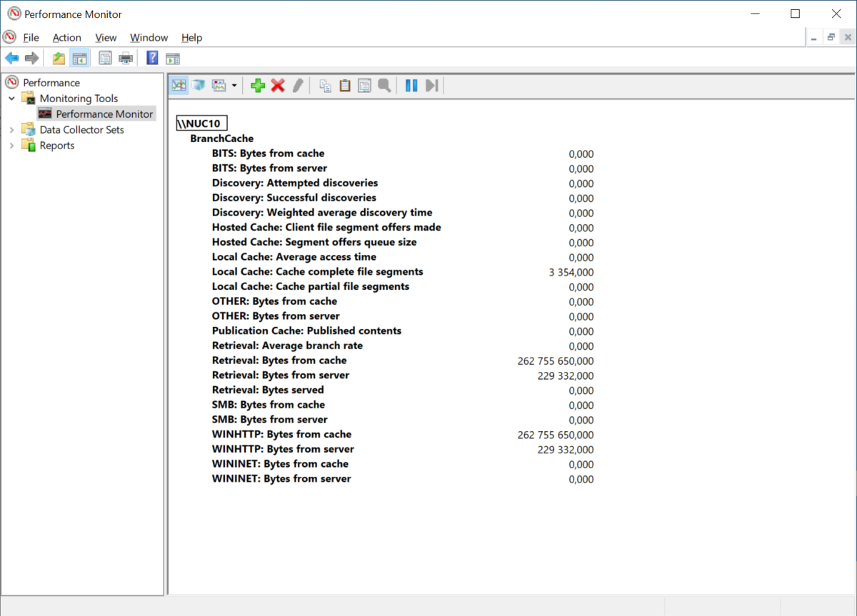Open the Action menu
The height and width of the screenshot is (616, 857).
coord(66,38)
